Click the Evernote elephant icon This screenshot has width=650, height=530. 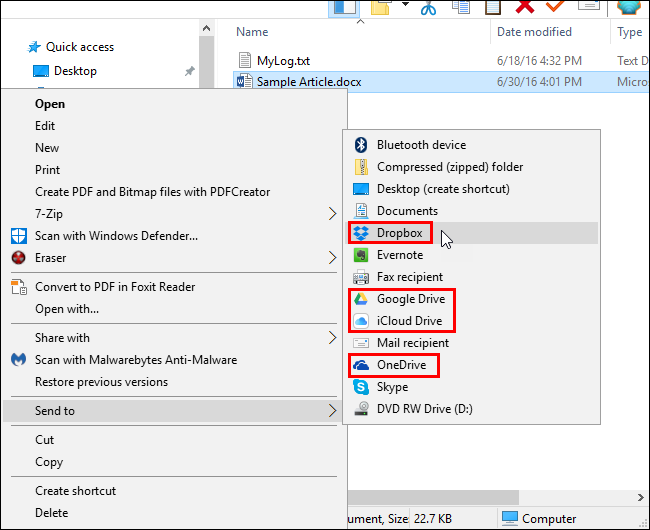click(361, 255)
